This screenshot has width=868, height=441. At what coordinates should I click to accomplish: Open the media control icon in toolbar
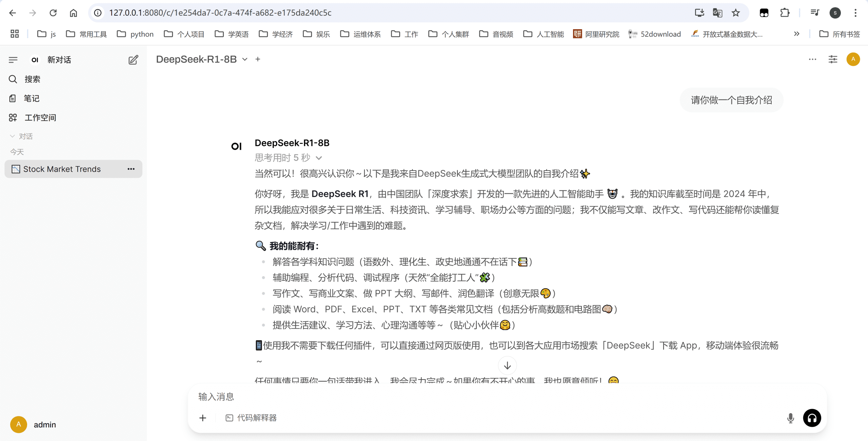[815, 13]
